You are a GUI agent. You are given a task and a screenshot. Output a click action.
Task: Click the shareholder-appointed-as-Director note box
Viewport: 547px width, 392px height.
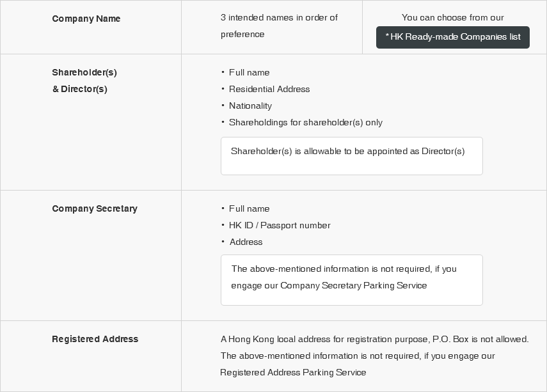click(x=351, y=156)
